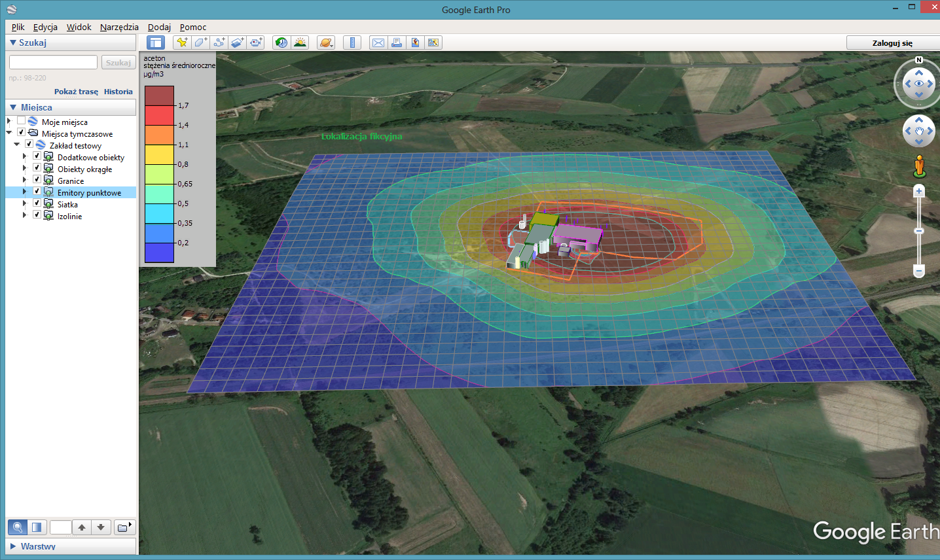This screenshot has width=940, height=560.
Task: Open the ruler measurement tool
Action: pos(352,43)
